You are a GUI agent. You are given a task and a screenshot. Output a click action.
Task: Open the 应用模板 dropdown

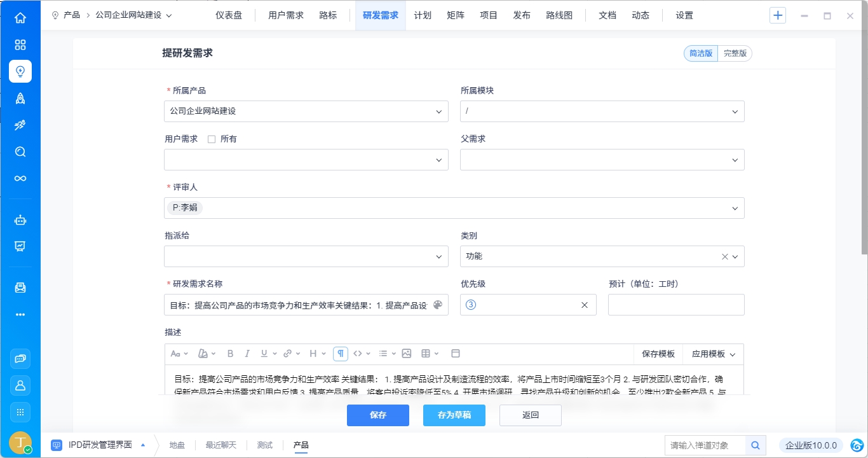(x=713, y=354)
